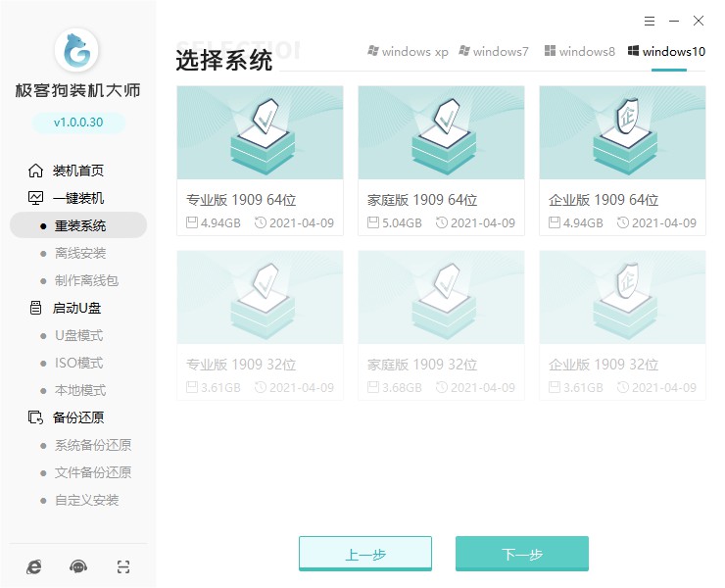Select ISO模式 in the sidebar
The height and width of the screenshot is (588, 725).
pos(78,363)
